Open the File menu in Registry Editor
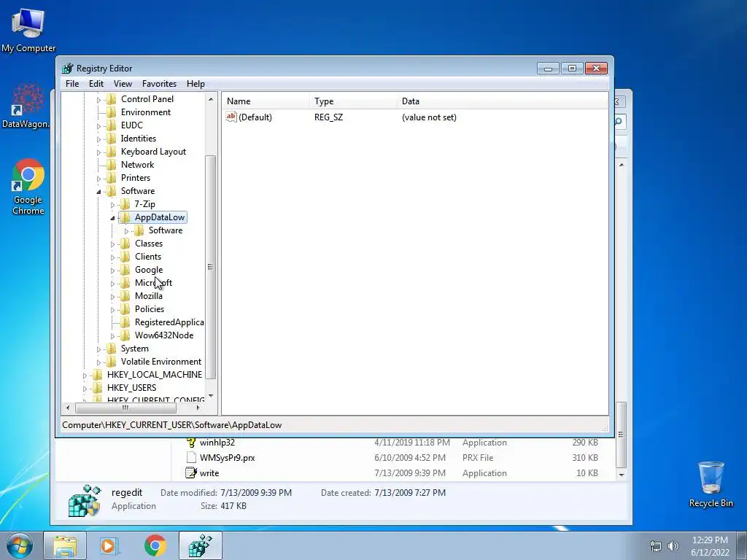The image size is (747, 560). click(x=72, y=84)
